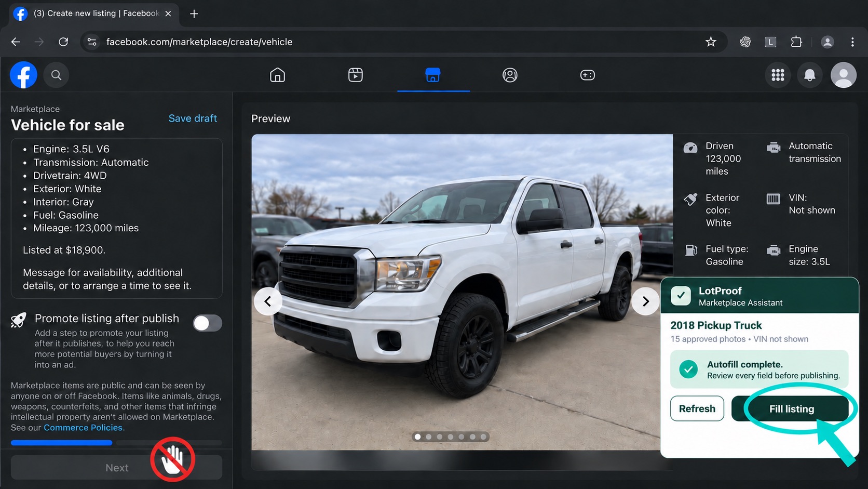Open the account profile avatar

844,75
